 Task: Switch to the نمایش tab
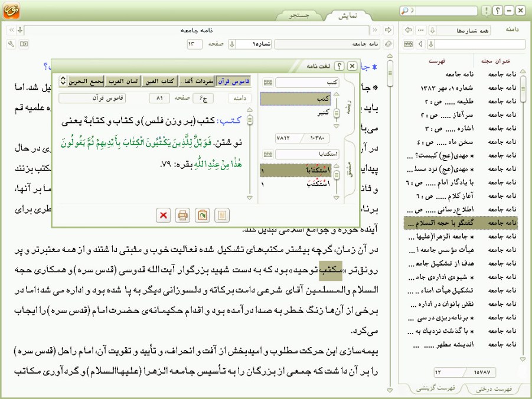point(347,15)
